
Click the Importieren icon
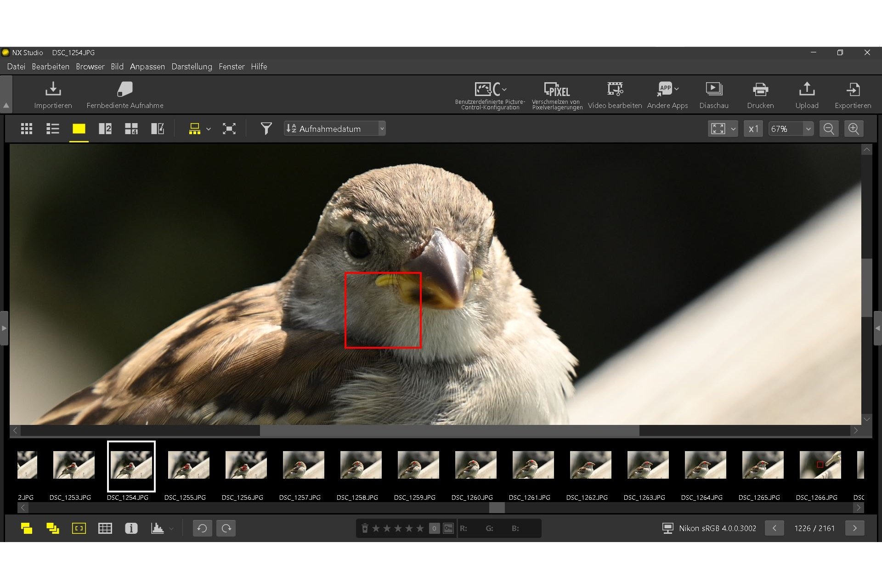coord(53,89)
